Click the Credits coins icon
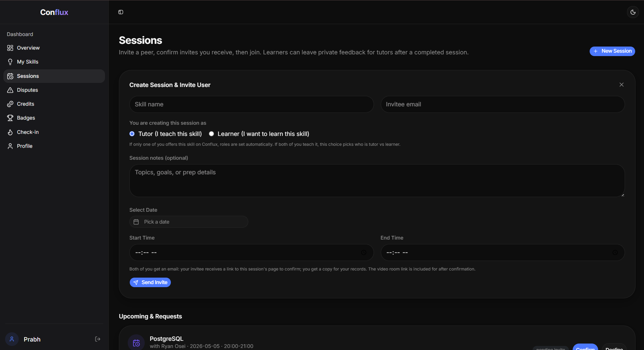This screenshot has width=644, height=350. [x=10, y=104]
